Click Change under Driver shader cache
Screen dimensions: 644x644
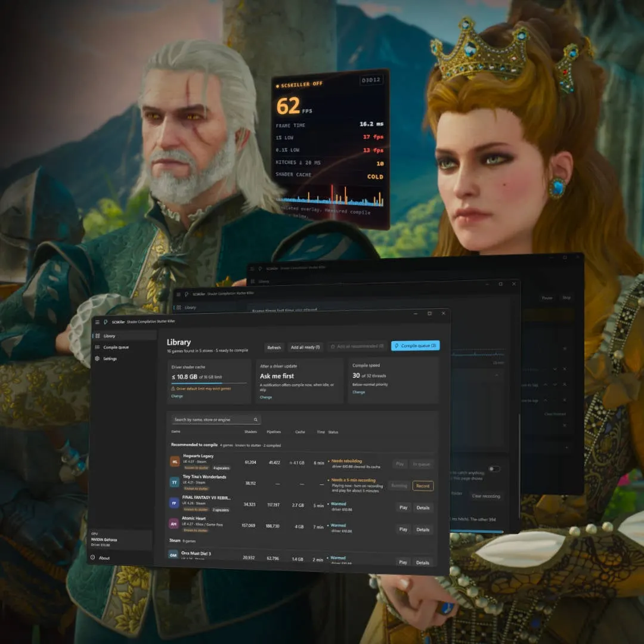click(x=177, y=396)
